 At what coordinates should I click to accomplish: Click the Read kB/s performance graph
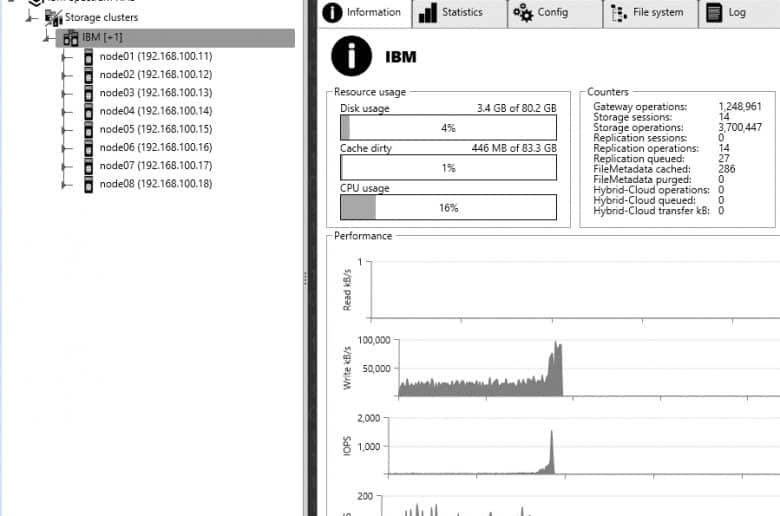click(x=576, y=289)
